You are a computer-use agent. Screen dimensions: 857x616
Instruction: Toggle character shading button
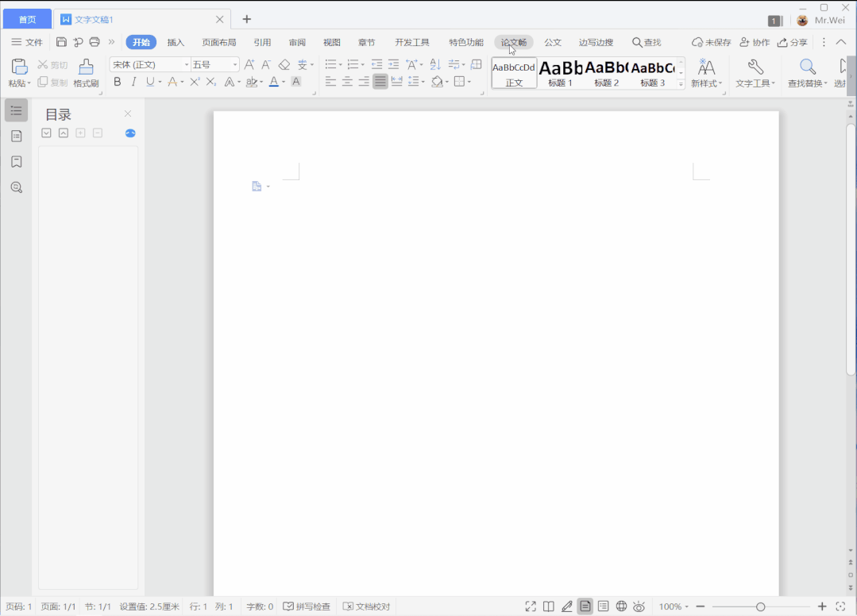pyautogui.click(x=296, y=82)
